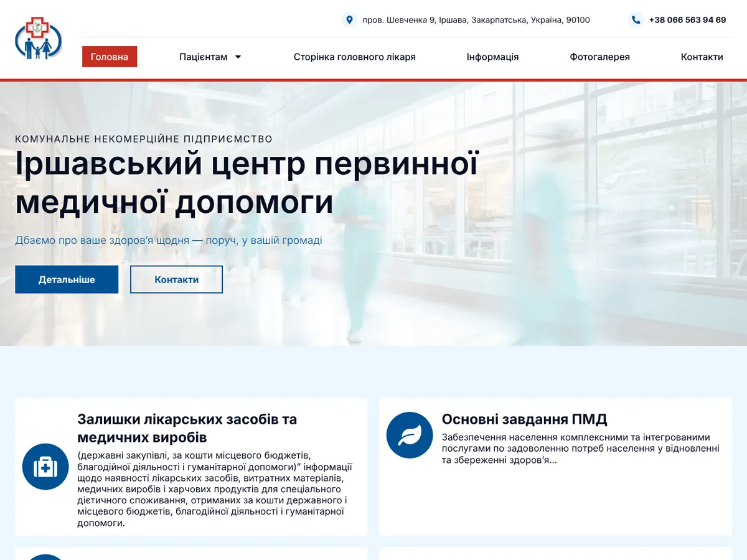Click the description starting with Забезпечення населення комплексними
Screen dimensions: 747x560
581,449
